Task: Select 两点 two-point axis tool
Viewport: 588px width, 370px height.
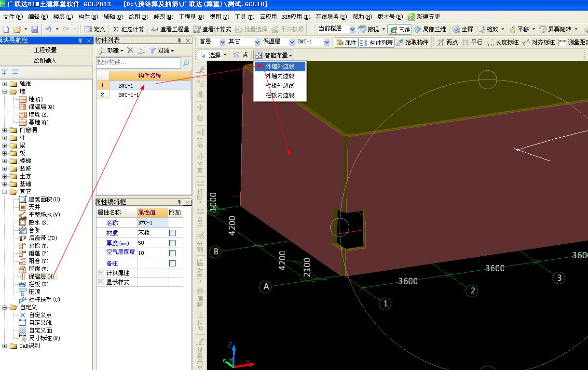Action: [448, 42]
